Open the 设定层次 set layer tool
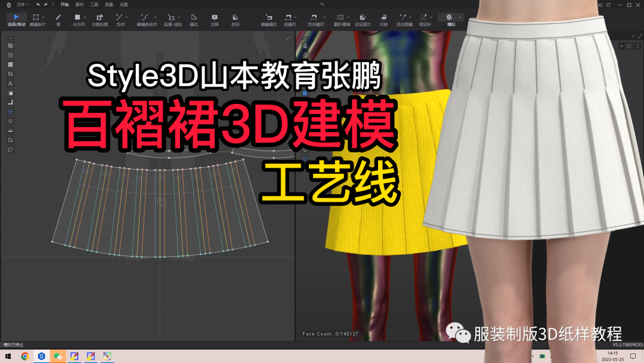Screen dimensions: 644x363 pyautogui.click(x=363, y=20)
